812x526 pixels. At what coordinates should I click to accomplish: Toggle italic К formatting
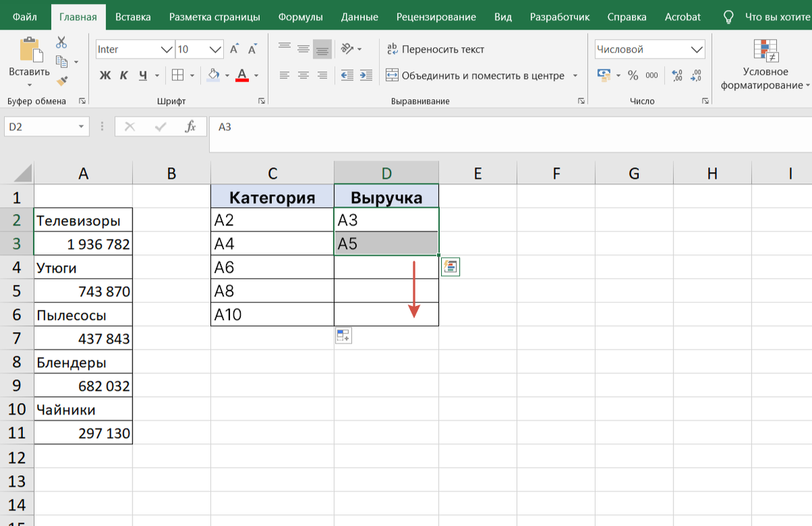pyautogui.click(x=124, y=75)
